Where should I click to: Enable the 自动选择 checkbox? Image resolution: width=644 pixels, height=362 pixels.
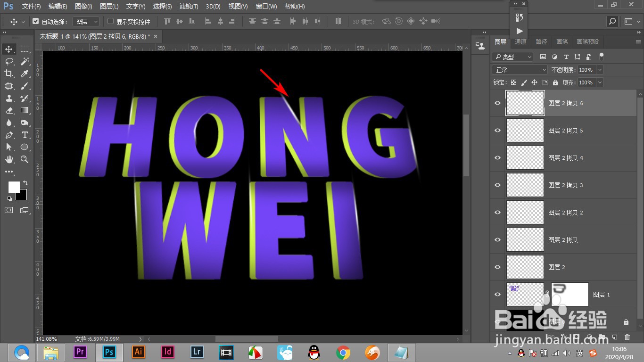pos(36,21)
